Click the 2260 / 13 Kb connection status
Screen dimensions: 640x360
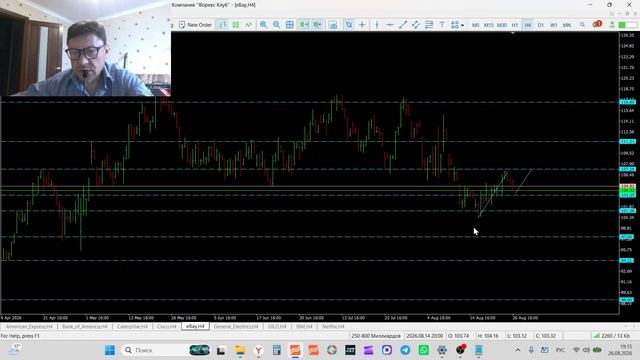click(x=611, y=336)
